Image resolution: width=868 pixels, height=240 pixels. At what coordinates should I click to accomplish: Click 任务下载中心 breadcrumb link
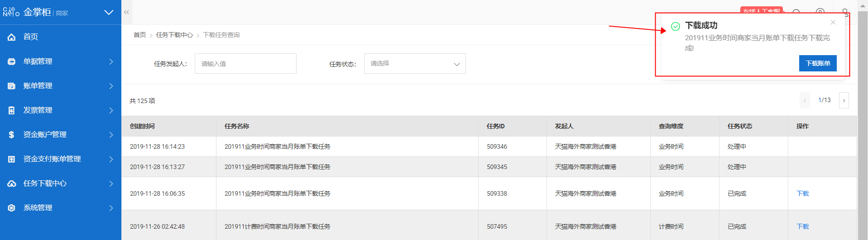174,35
